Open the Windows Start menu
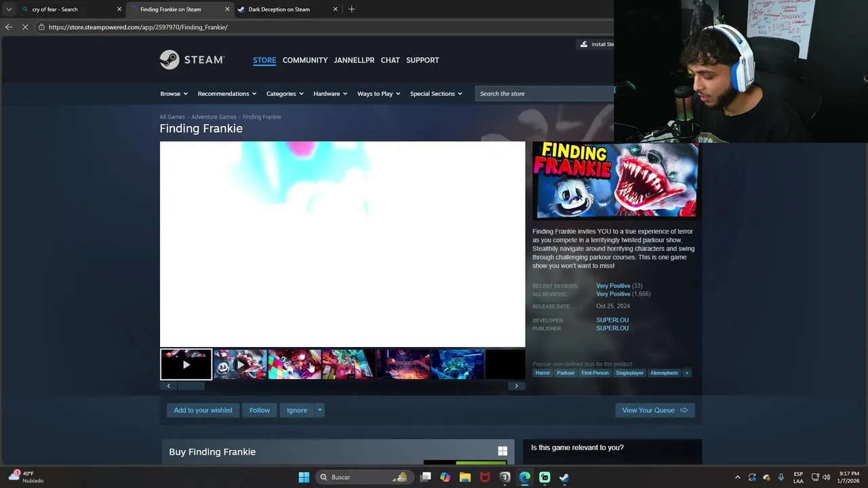 [x=304, y=477]
